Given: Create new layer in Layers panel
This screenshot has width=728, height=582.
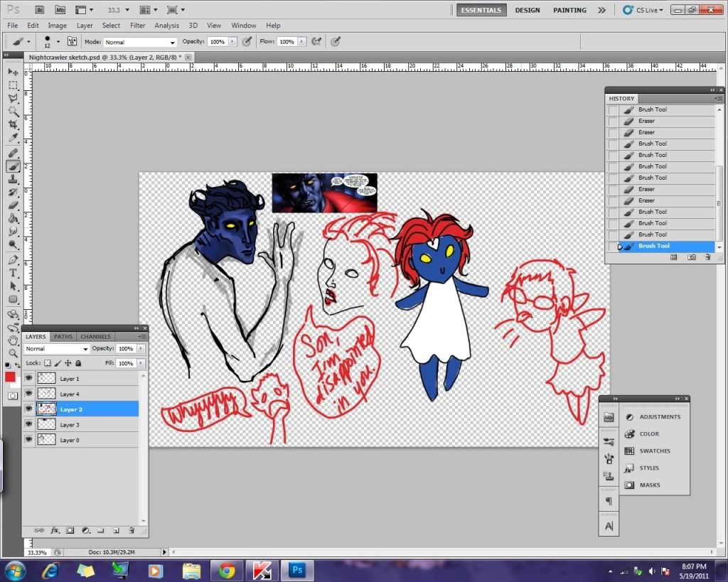Looking at the screenshot, I should (x=116, y=530).
